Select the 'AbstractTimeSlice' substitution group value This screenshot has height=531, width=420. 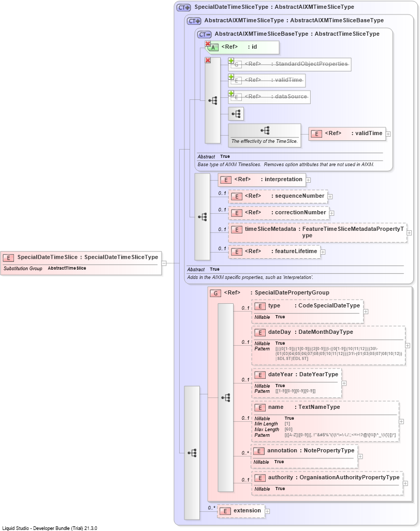67,268
